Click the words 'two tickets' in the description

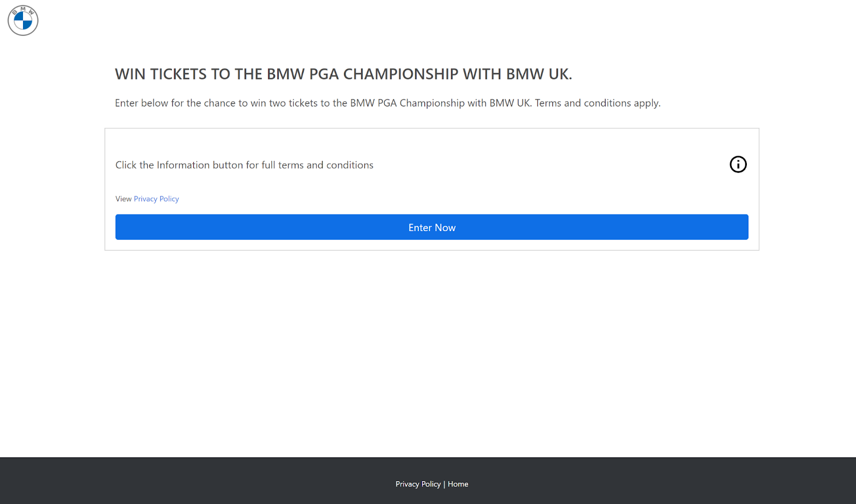pos(293,103)
